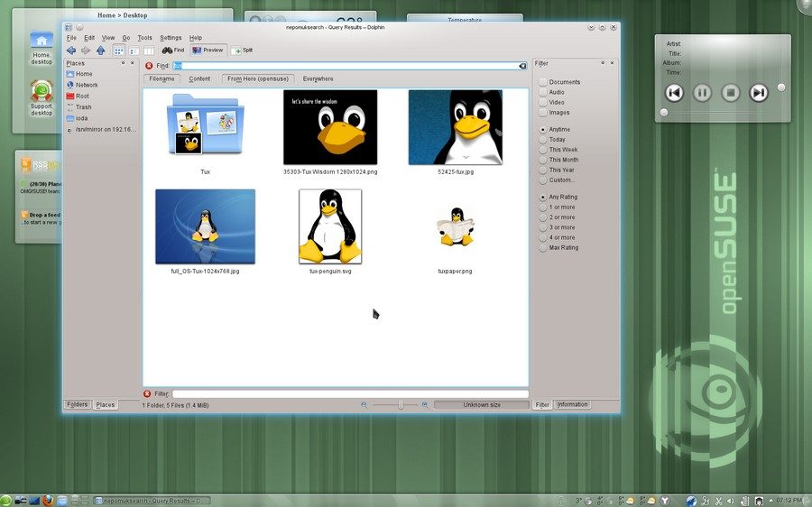Image resolution: width=812 pixels, height=507 pixels.
Task: Click the icon zoom slider handle
Action: tap(401, 405)
